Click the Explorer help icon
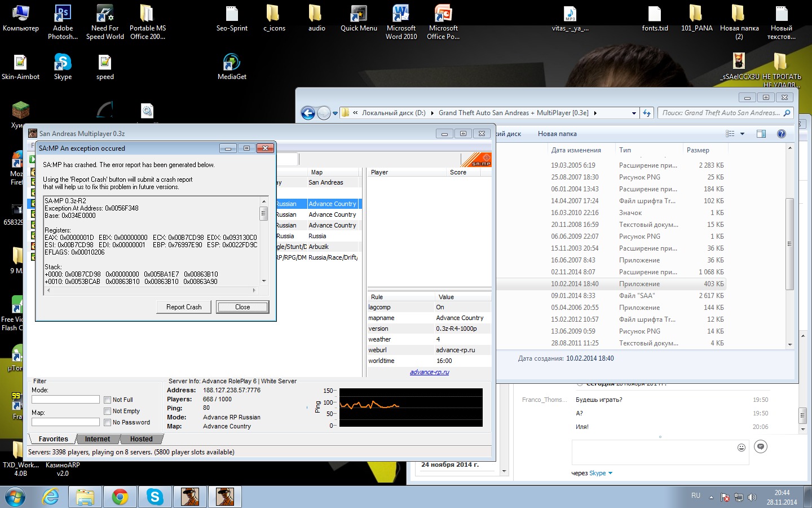812x508 pixels. click(782, 134)
